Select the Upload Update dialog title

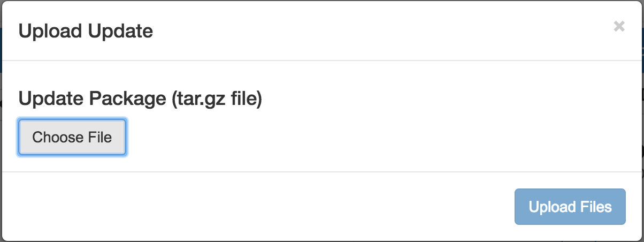[86, 31]
